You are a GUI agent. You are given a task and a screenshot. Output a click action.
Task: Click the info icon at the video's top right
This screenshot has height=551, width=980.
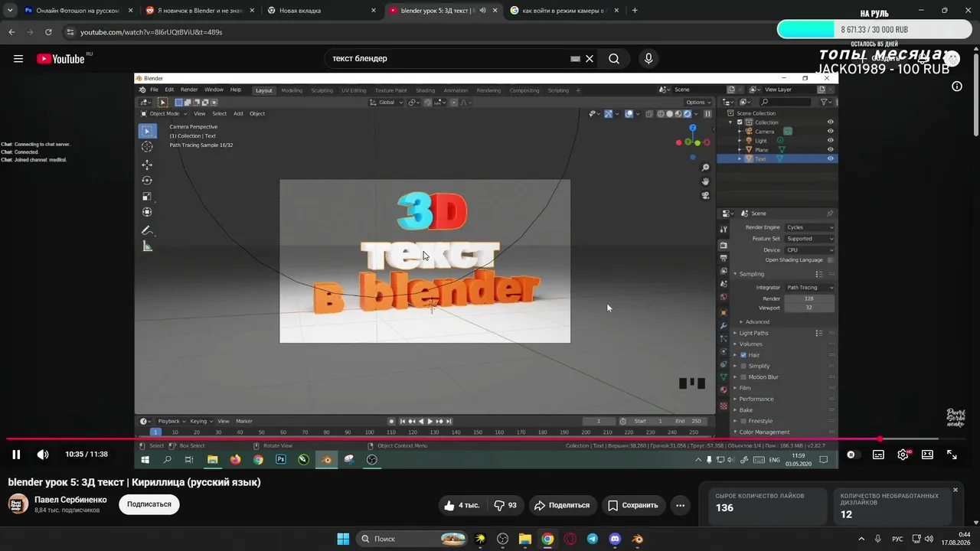pyautogui.click(x=956, y=86)
